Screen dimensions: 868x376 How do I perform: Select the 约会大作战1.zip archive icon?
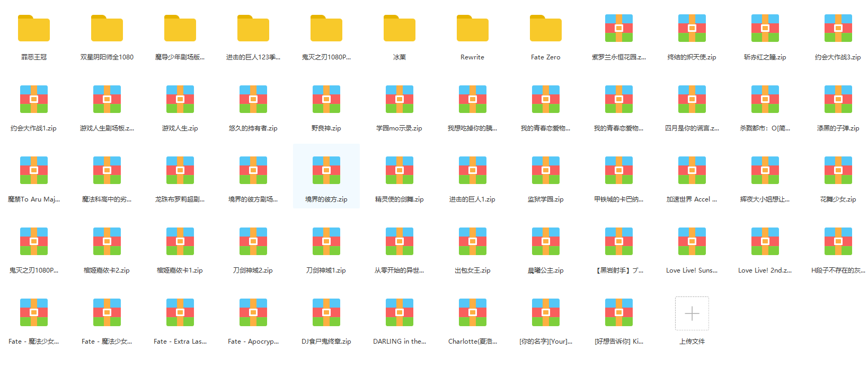coord(34,99)
